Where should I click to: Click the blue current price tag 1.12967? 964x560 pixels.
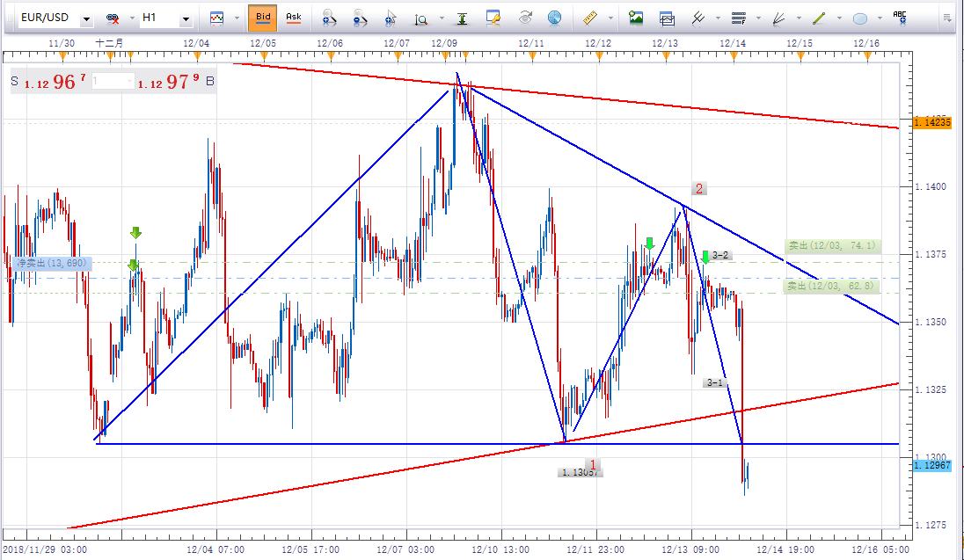click(x=932, y=465)
